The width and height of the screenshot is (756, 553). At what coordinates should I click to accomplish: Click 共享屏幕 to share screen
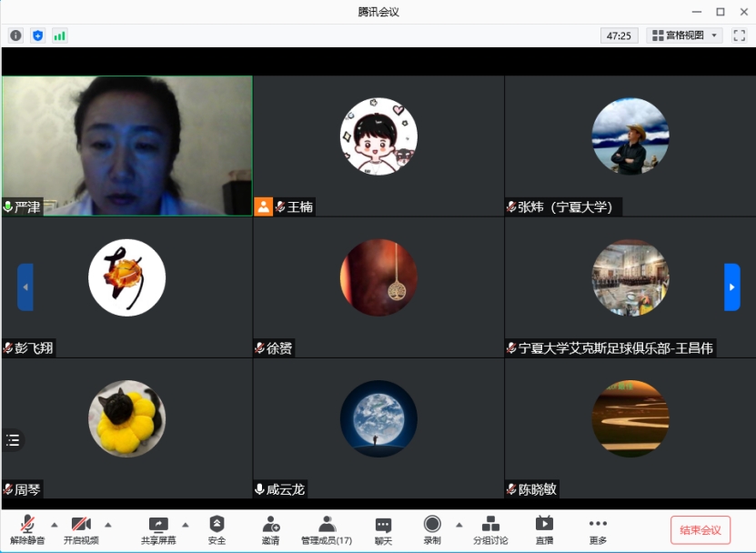point(158,528)
